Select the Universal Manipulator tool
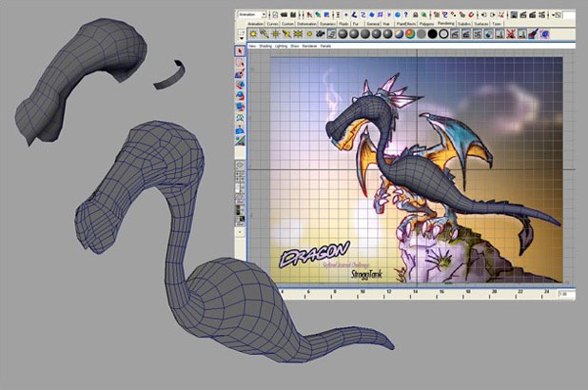The image size is (588, 390). 240,118
